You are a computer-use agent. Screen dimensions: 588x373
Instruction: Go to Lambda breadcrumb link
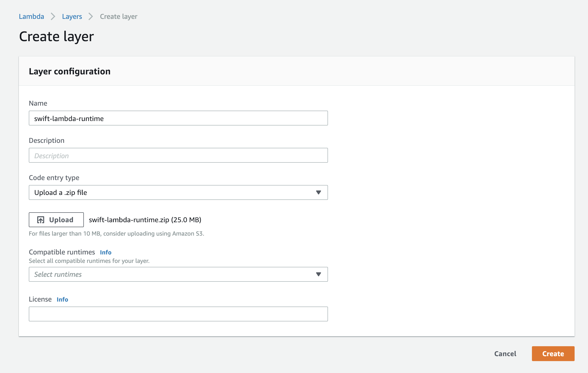pos(32,16)
